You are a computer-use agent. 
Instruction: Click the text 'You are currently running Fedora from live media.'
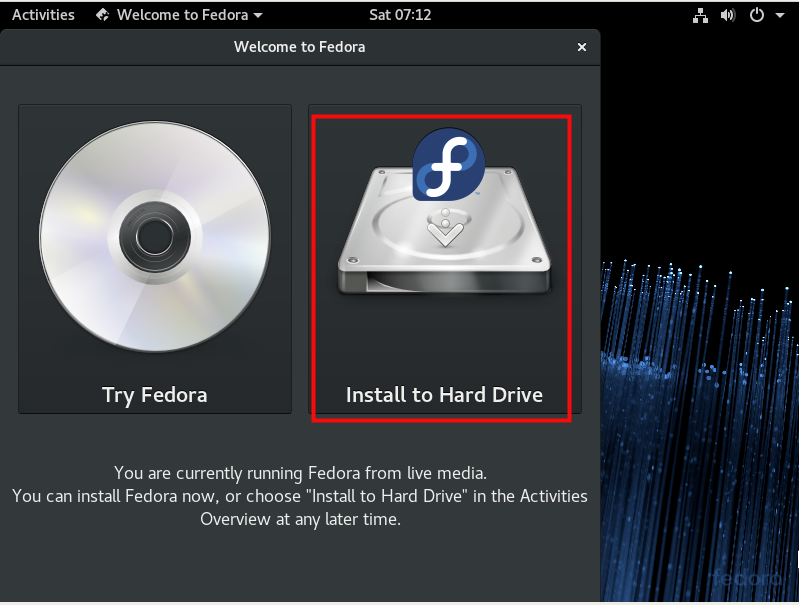300,473
